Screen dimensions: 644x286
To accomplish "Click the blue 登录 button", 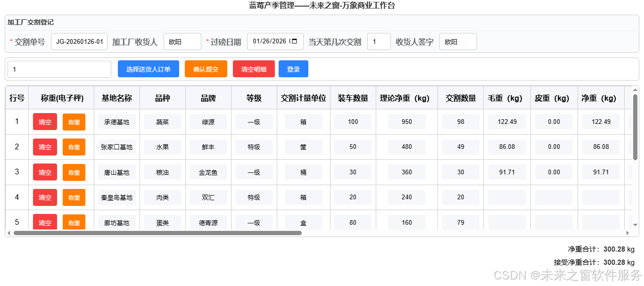I will click(x=293, y=69).
